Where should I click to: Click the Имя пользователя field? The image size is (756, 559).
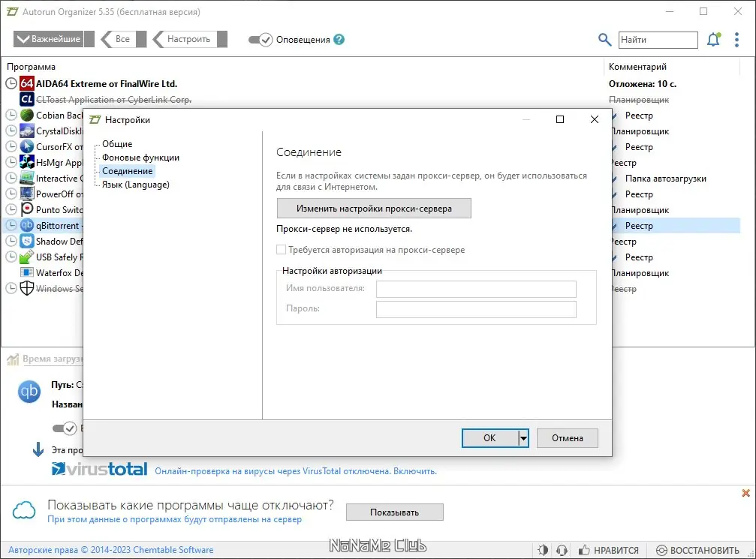coord(476,289)
